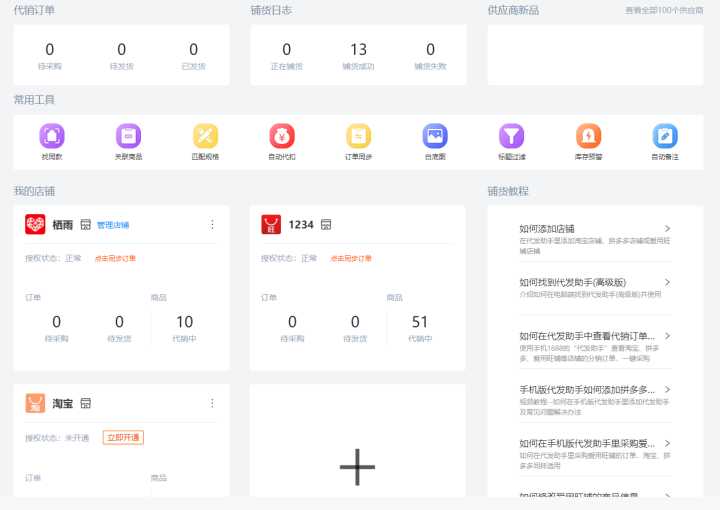
Task: Expand chevron of 如何在手机版代发助手里采购 tutorial
Action: pyautogui.click(x=668, y=443)
